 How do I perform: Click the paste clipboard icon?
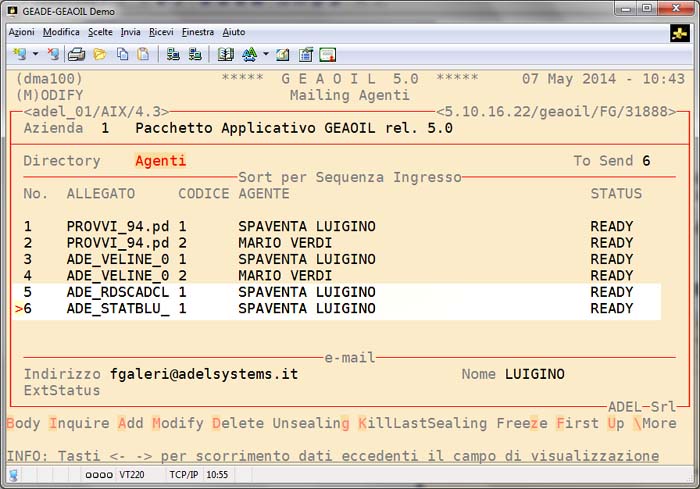pos(143,54)
